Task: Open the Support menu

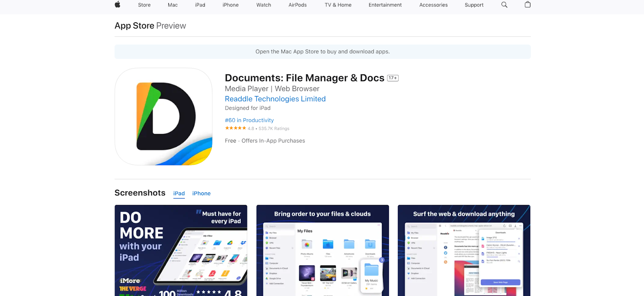Action: [x=474, y=5]
